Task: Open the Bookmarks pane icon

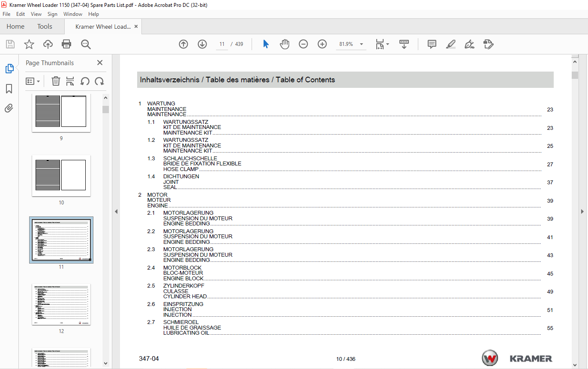Action: pyautogui.click(x=9, y=89)
